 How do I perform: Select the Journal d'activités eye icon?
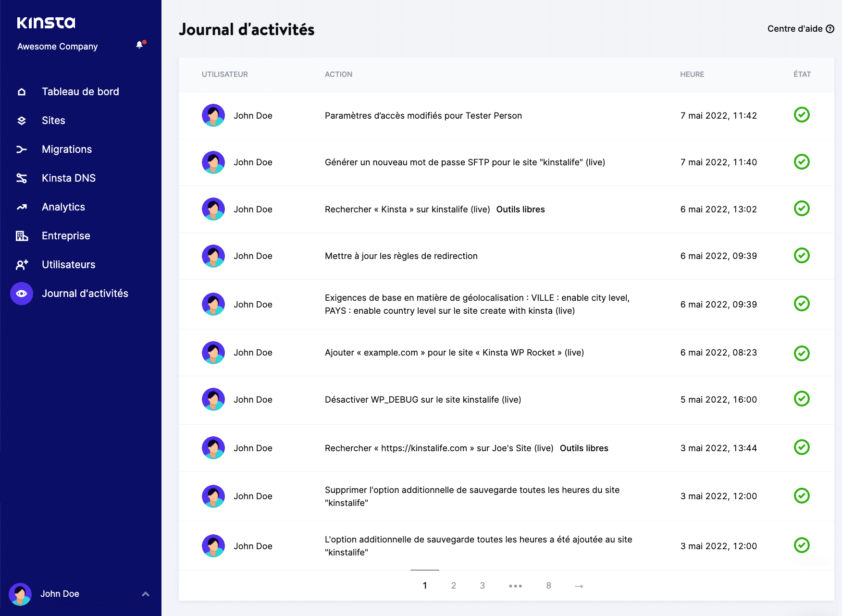tap(21, 293)
